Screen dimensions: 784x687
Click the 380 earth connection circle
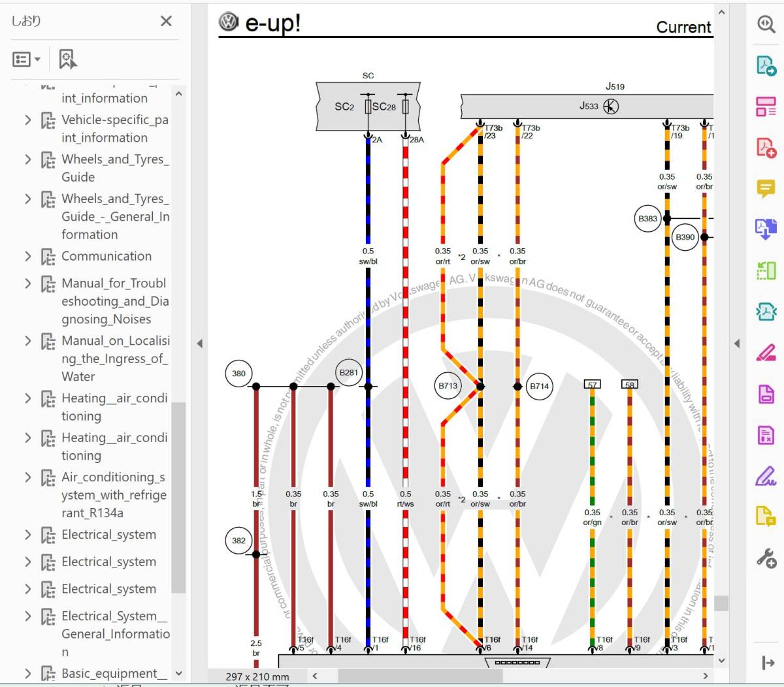[238, 374]
